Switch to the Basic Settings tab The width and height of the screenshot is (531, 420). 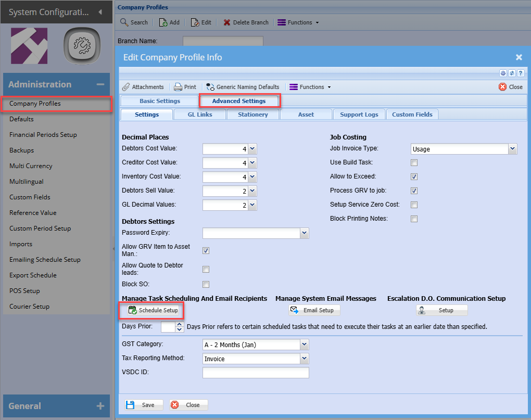tap(160, 101)
